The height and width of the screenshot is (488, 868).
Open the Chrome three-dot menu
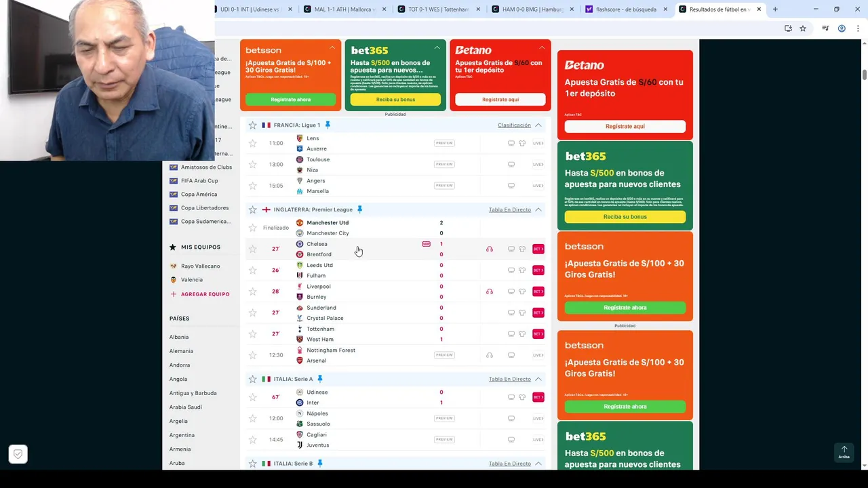coord(856,28)
